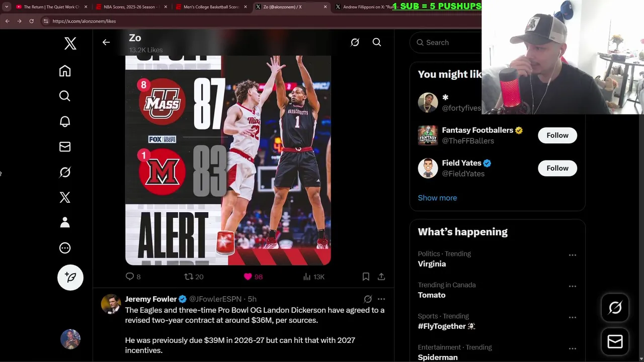The height and width of the screenshot is (362, 644).
Task: Open Explore search in sidebar
Action: (x=65, y=96)
